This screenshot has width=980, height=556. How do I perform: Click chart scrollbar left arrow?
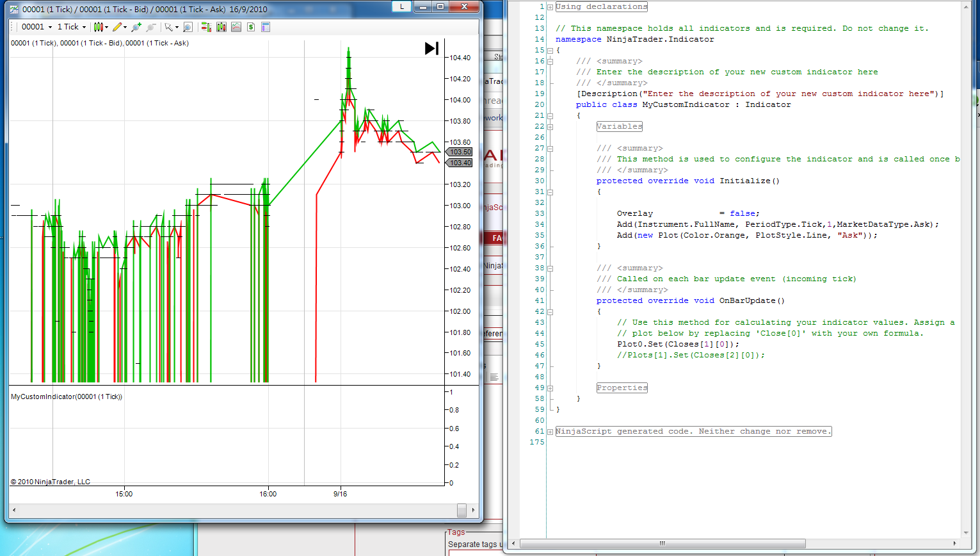(14, 510)
